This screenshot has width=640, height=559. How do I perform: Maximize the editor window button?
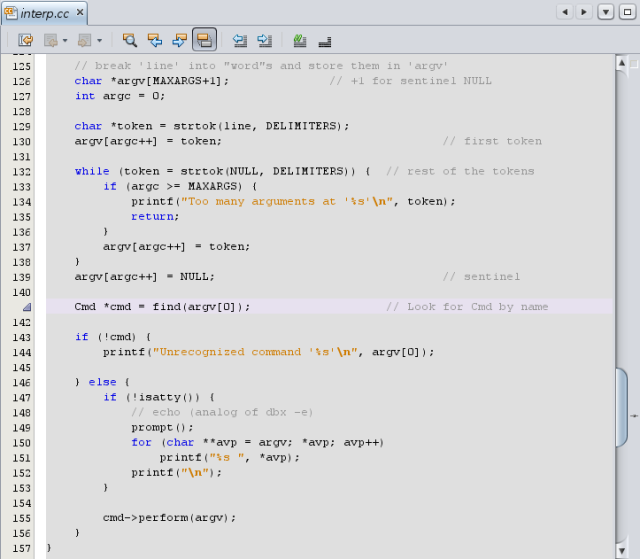tap(627, 12)
